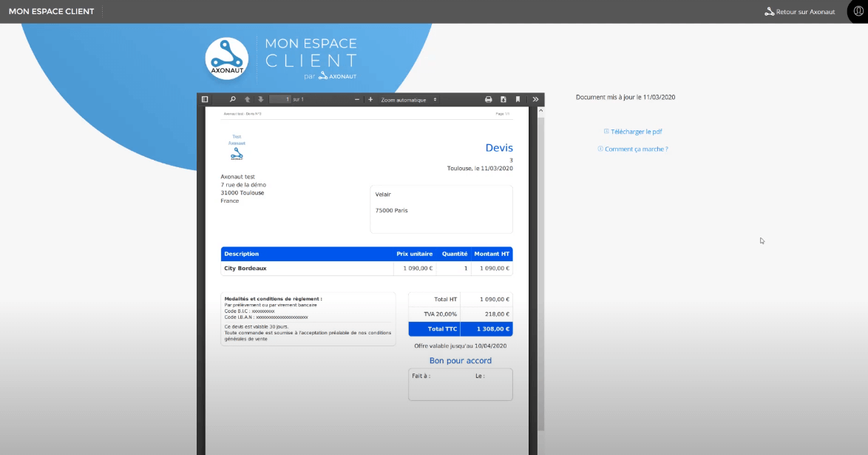Go to next page arrow
The width and height of the screenshot is (868, 455).
coord(261,99)
